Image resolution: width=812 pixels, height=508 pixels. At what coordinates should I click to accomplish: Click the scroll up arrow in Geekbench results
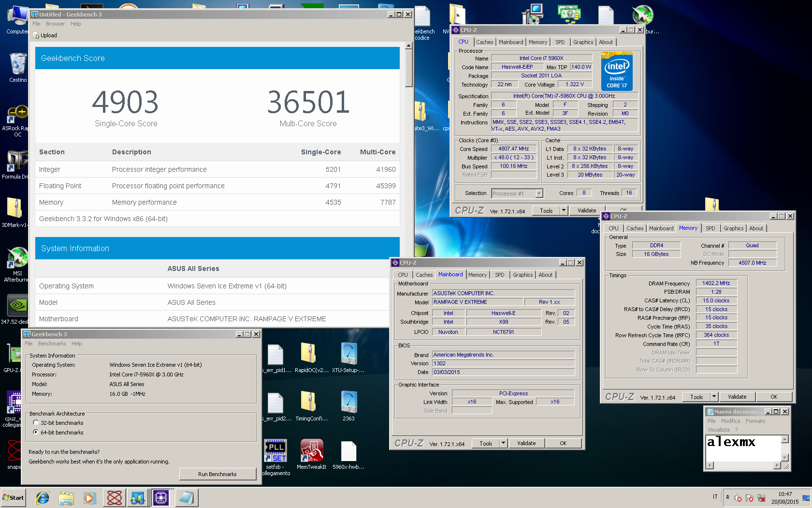coord(409,46)
